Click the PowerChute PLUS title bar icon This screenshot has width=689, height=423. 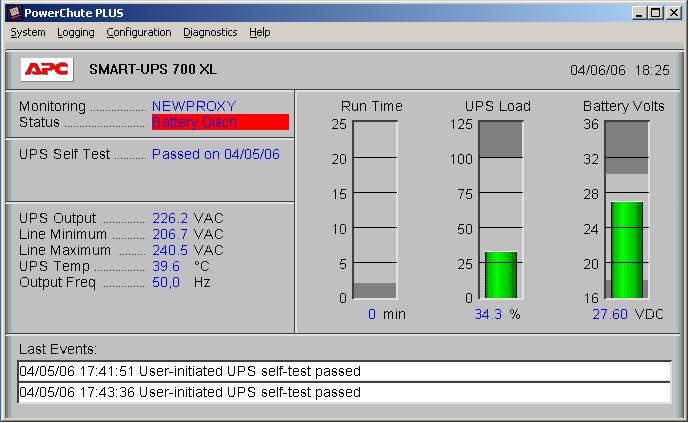[15, 13]
